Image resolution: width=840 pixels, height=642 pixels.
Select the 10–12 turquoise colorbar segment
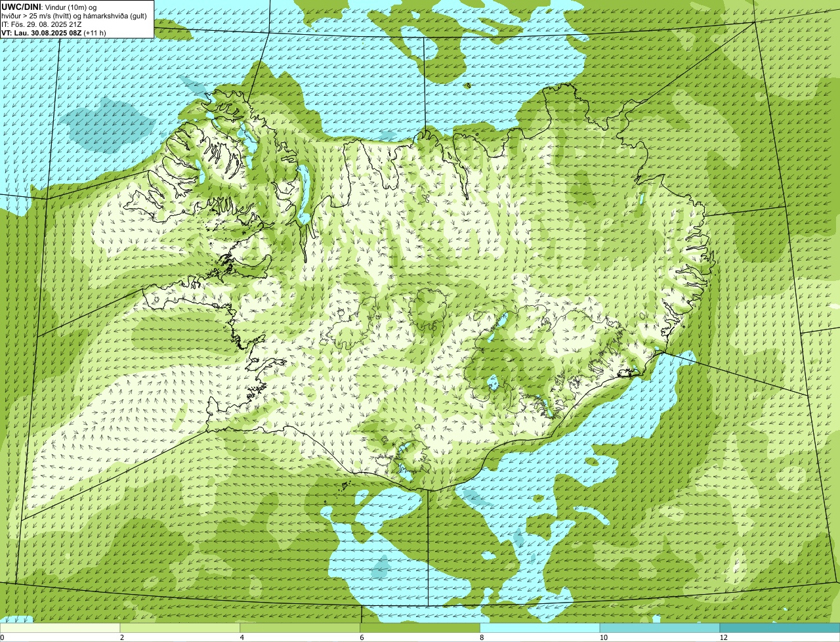[661, 628]
